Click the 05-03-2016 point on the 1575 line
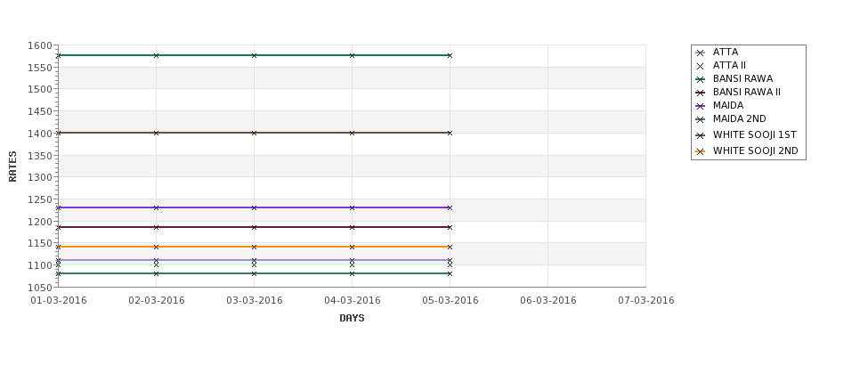The height and width of the screenshot is (382, 868). (x=450, y=55)
